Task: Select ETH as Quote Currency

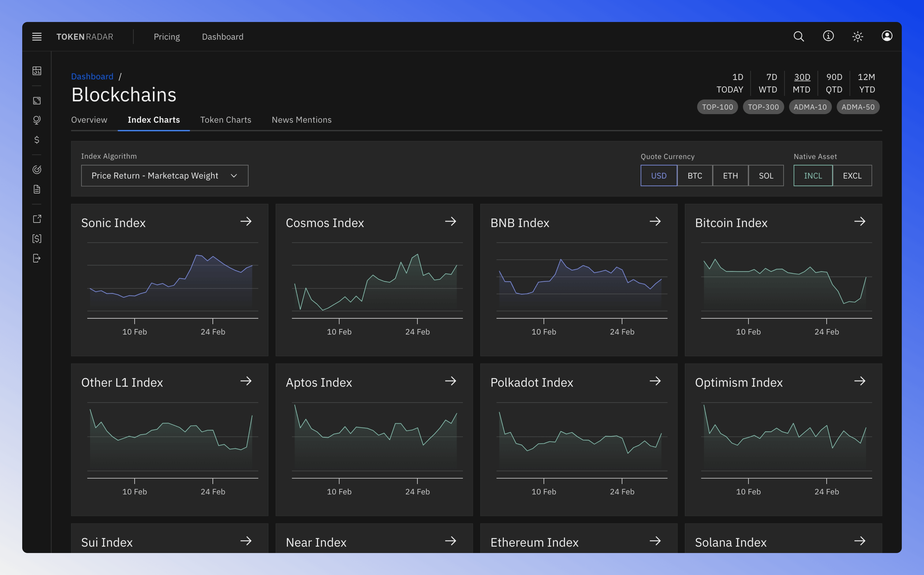Action: tap(730, 175)
